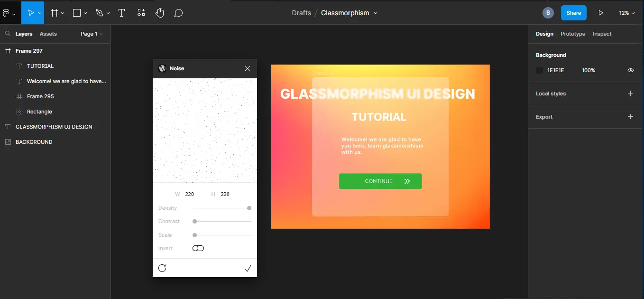Screen dimensions: 644x299
Task: Open the Resources tool
Action: (141, 13)
